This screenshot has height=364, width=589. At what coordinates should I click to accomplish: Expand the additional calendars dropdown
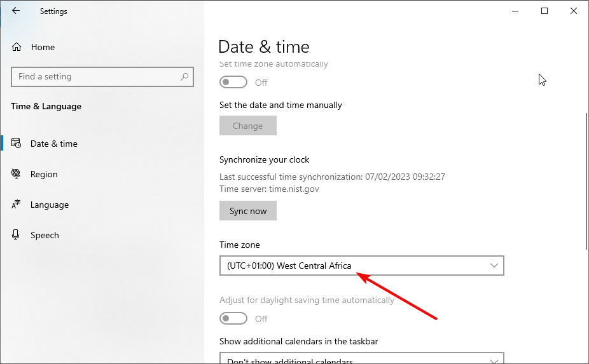pyautogui.click(x=361, y=360)
